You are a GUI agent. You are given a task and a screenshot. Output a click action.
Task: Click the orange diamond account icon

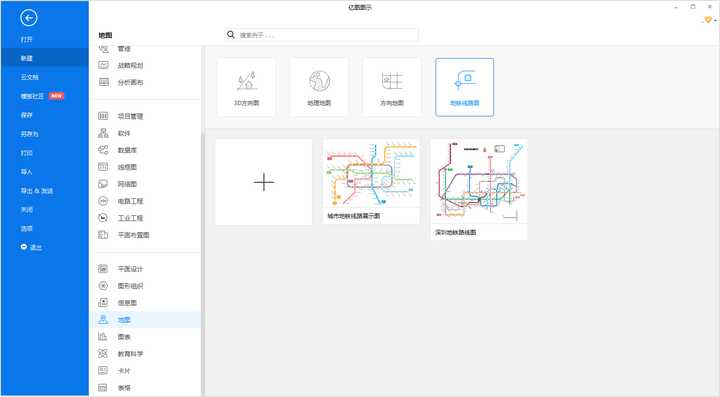click(708, 20)
